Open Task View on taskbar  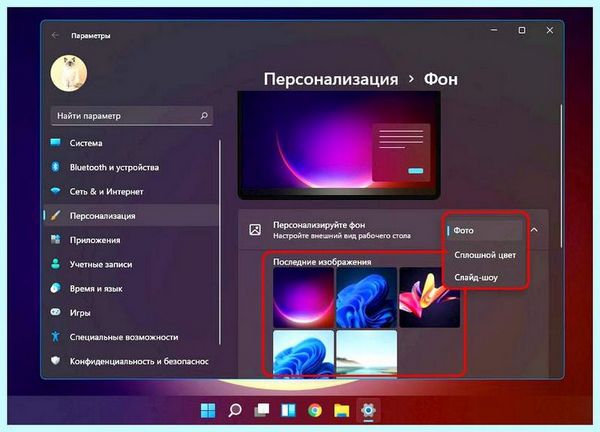click(x=262, y=411)
